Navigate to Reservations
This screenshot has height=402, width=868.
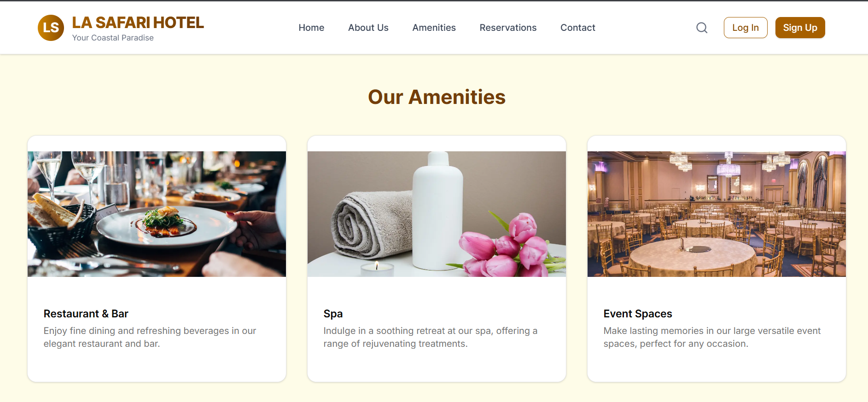point(508,28)
